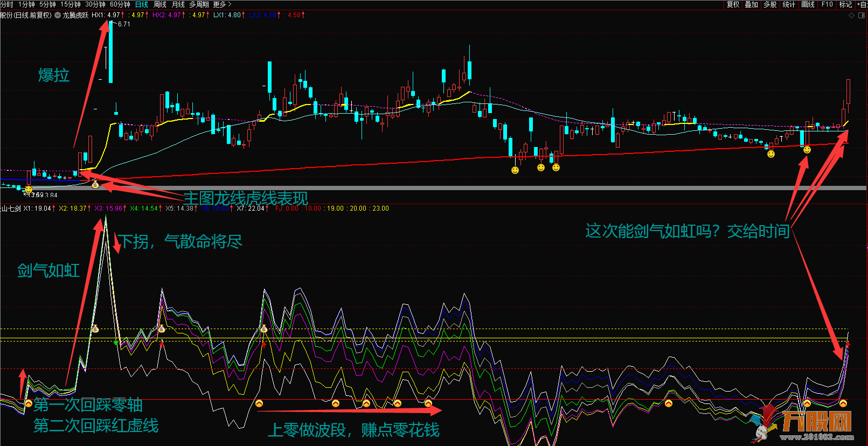The width and height of the screenshot is (868, 446).
Task: Click the 龙腾虎跃 indicator name
Action: pos(75,15)
